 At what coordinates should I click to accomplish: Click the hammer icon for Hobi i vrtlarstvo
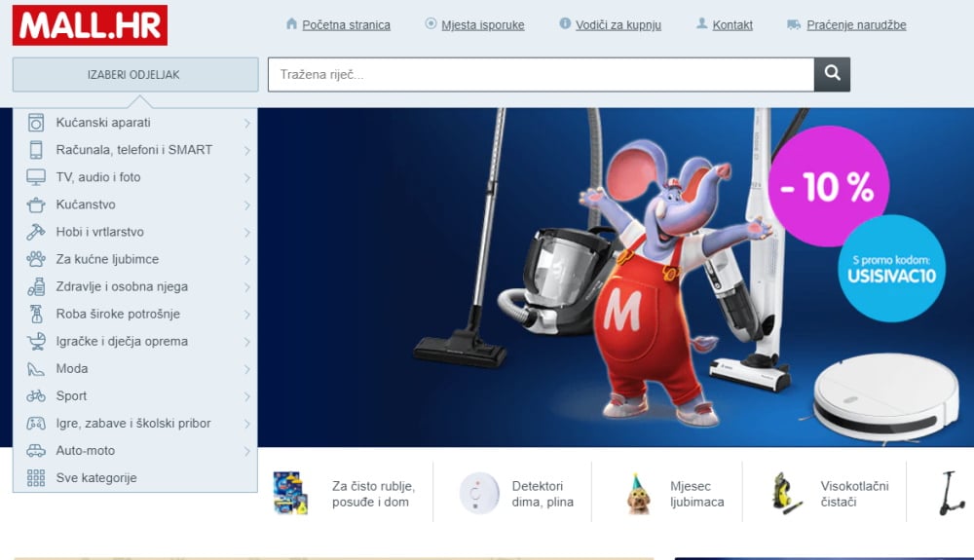point(36,232)
